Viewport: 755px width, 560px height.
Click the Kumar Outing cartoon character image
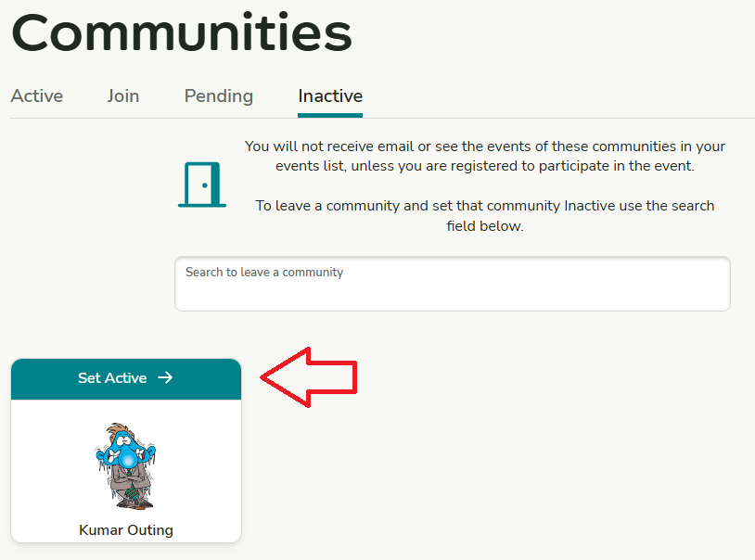pos(126,465)
